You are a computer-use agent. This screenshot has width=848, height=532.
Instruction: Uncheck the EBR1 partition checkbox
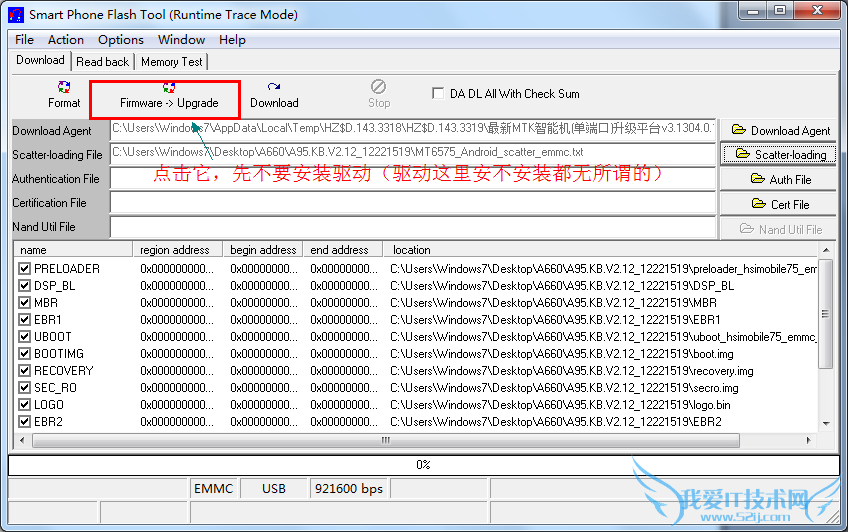[x=24, y=320]
